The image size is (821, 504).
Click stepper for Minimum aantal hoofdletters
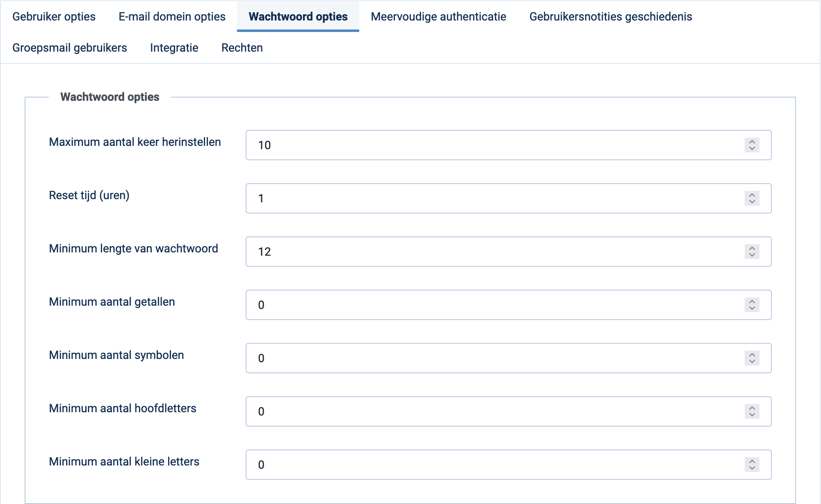[752, 411]
